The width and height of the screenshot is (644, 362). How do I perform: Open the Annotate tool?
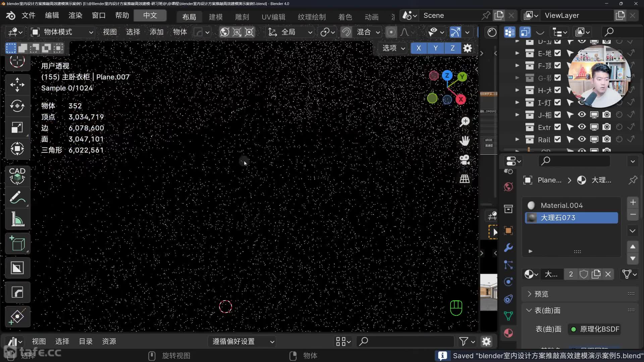tap(17, 198)
